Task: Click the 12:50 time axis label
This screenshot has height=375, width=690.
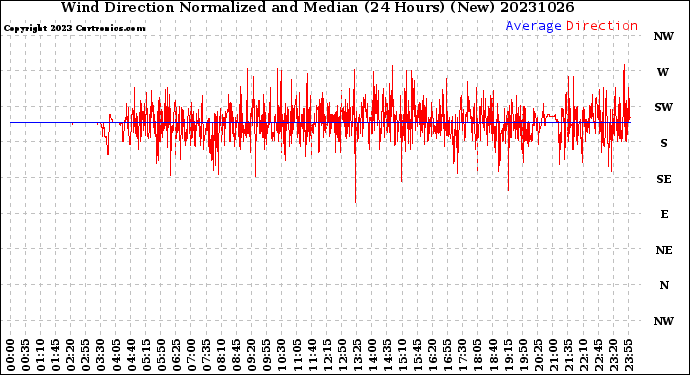Action: click(342, 355)
